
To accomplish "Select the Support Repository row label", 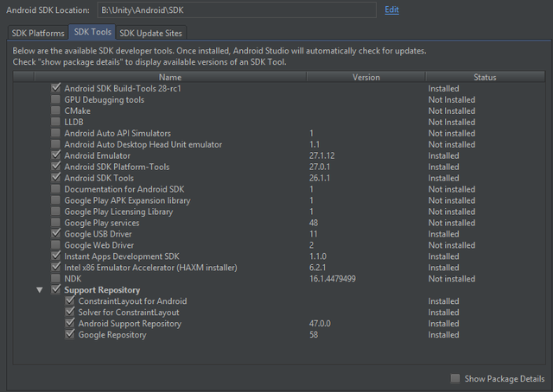I will point(102,290).
